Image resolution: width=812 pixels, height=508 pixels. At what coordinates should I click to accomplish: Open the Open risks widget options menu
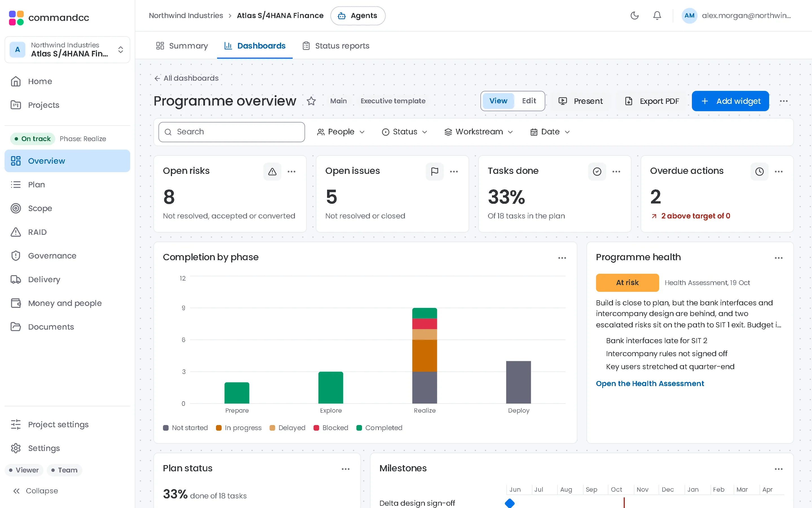292,171
